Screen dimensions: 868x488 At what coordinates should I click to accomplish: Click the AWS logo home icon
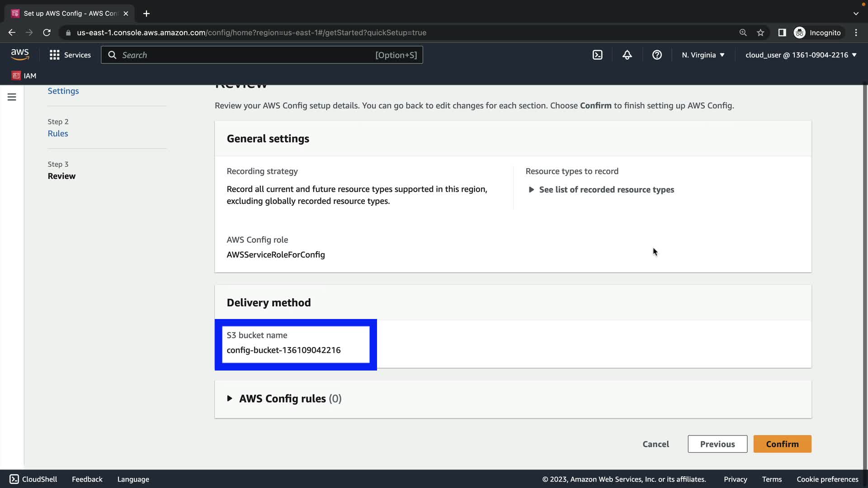pos(20,55)
